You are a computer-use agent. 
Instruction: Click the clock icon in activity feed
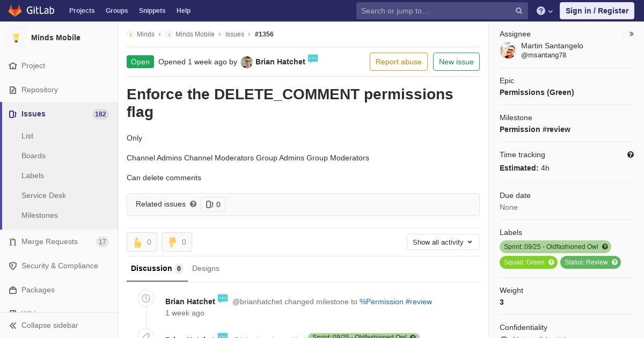tap(146, 298)
